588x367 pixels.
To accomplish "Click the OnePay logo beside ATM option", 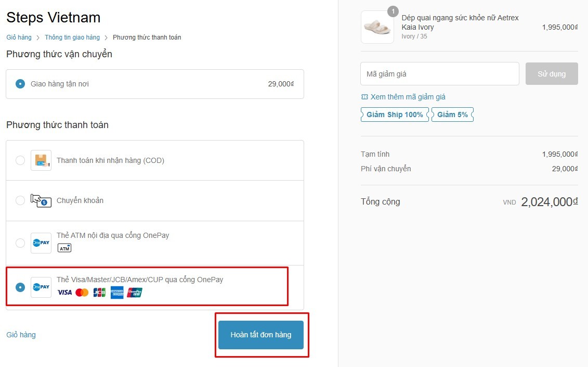I will pos(41,243).
